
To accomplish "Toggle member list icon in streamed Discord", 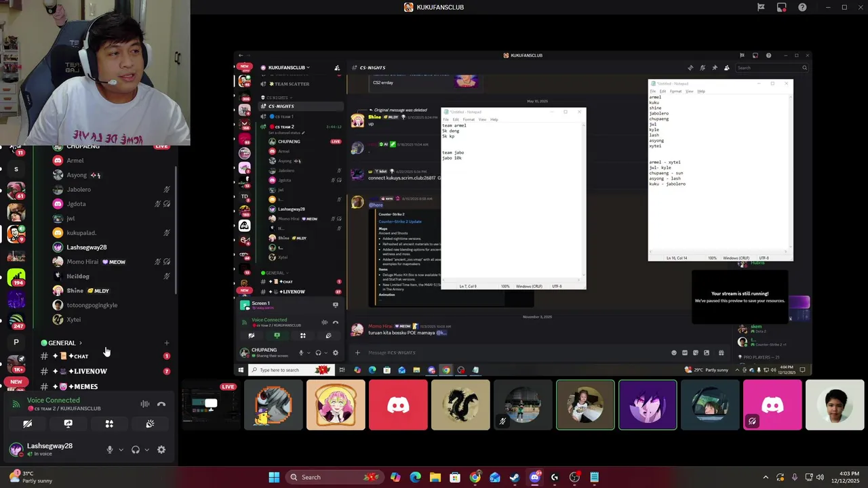I will tap(727, 68).
